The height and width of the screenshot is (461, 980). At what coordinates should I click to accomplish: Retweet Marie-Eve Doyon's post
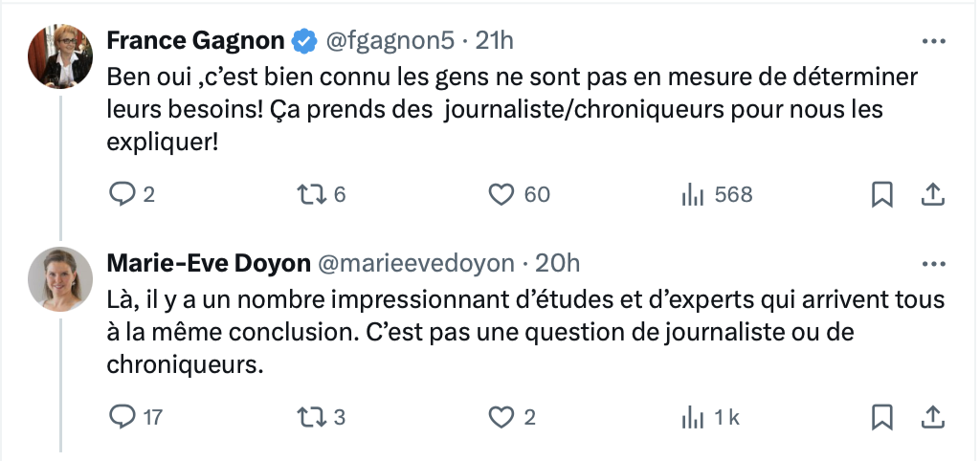(x=311, y=417)
